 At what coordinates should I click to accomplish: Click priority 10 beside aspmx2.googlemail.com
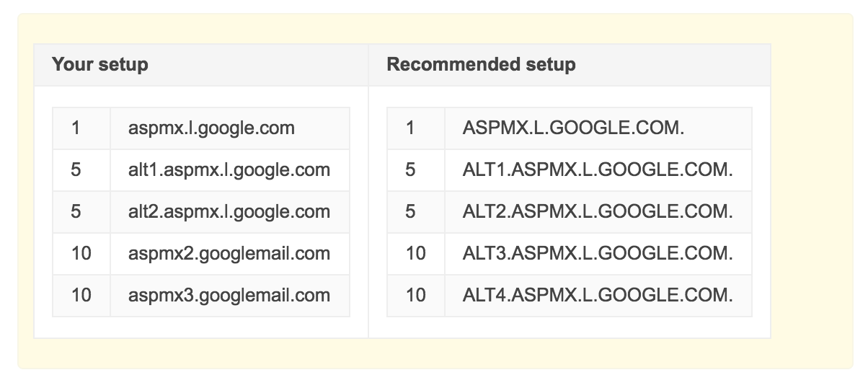(81, 254)
